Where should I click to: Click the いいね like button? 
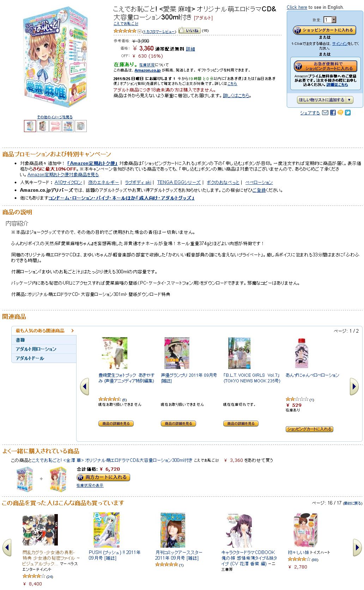(x=189, y=31)
